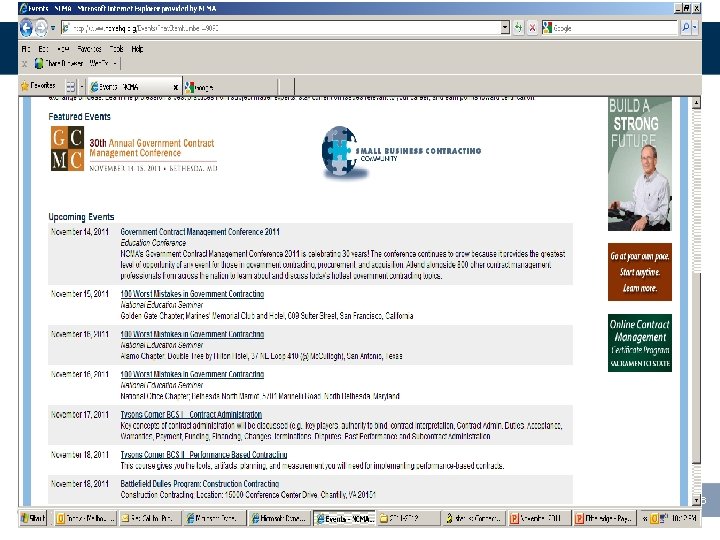
Task: Open the folder window taskbar button
Action: [409, 518]
